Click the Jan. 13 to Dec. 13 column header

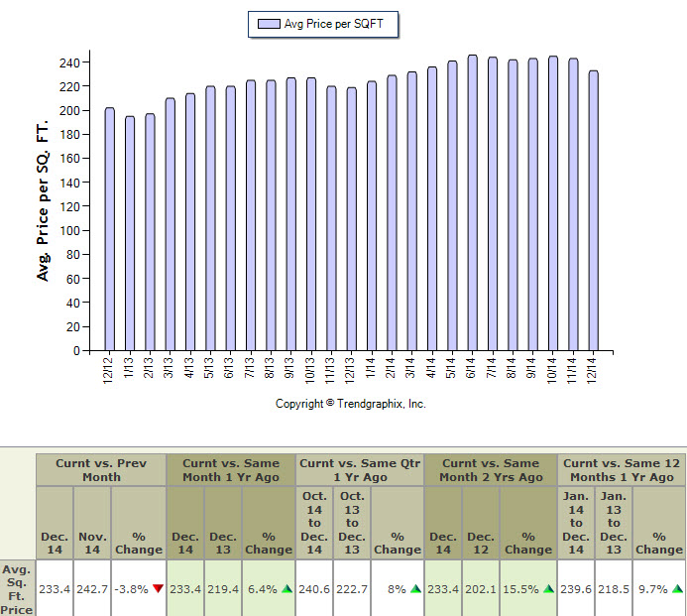click(x=614, y=523)
